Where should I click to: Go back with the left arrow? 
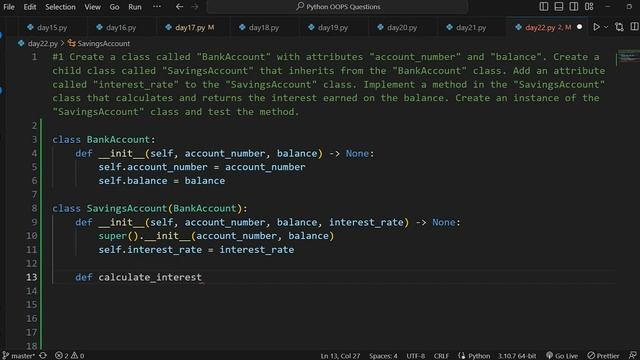(x=179, y=7)
